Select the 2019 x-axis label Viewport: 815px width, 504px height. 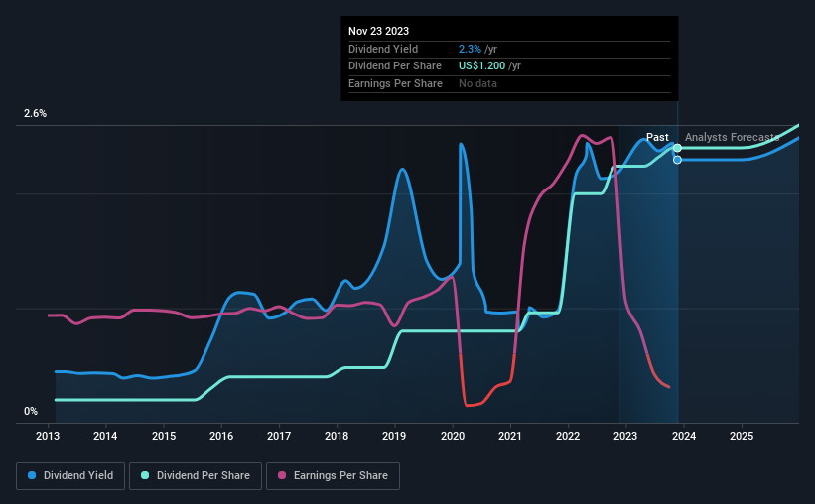[x=394, y=436]
